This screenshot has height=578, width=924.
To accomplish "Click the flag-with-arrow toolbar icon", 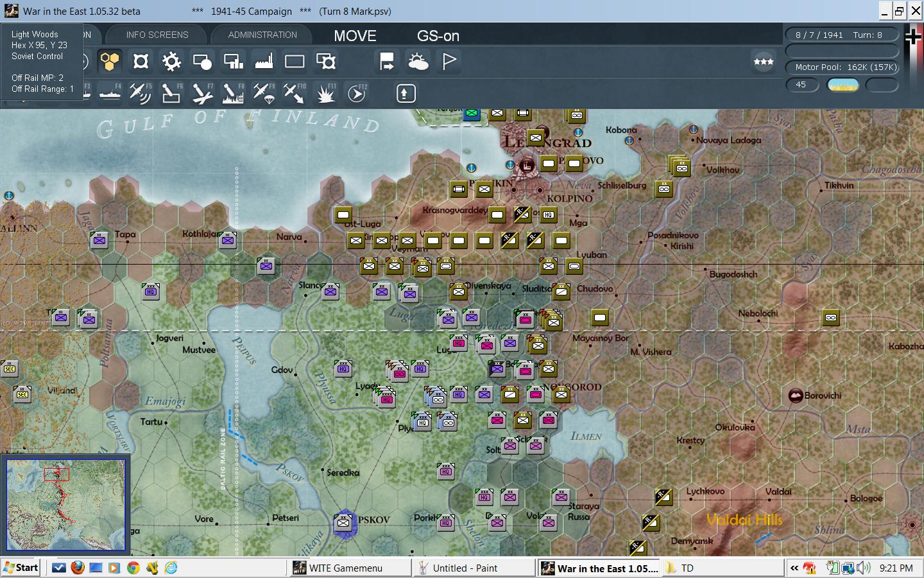I will (387, 61).
